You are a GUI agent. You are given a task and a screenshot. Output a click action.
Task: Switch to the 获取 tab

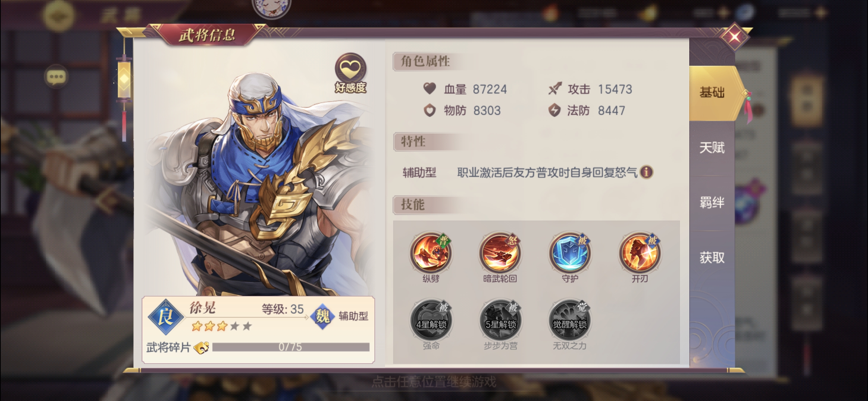point(712,258)
